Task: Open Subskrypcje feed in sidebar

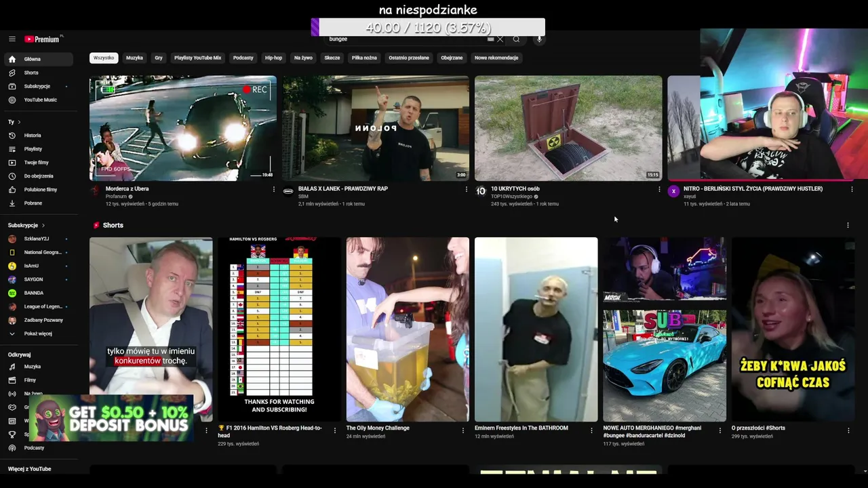Action: [38, 86]
